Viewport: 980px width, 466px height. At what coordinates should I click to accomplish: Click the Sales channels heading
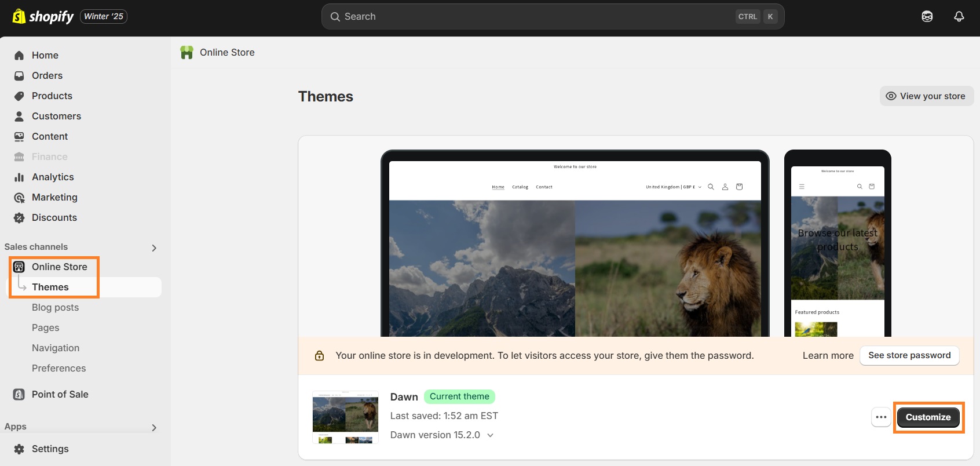36,247
